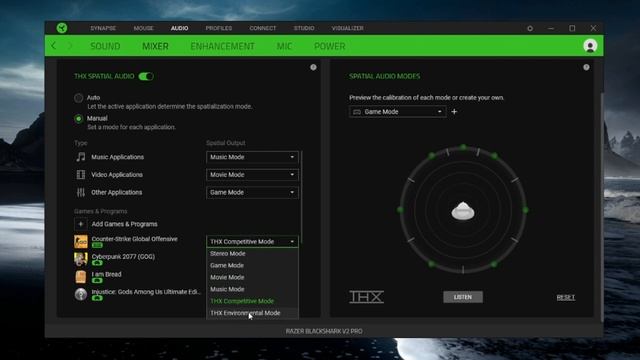Switch to the AUDIO tab

click(179, 28)
